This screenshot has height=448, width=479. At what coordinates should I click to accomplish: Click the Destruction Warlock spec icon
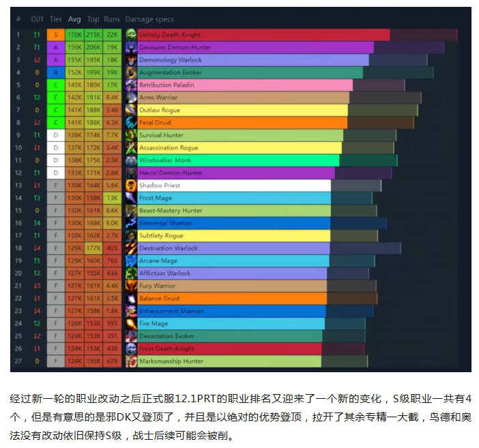pyautogui.click(x=132, y=248)
